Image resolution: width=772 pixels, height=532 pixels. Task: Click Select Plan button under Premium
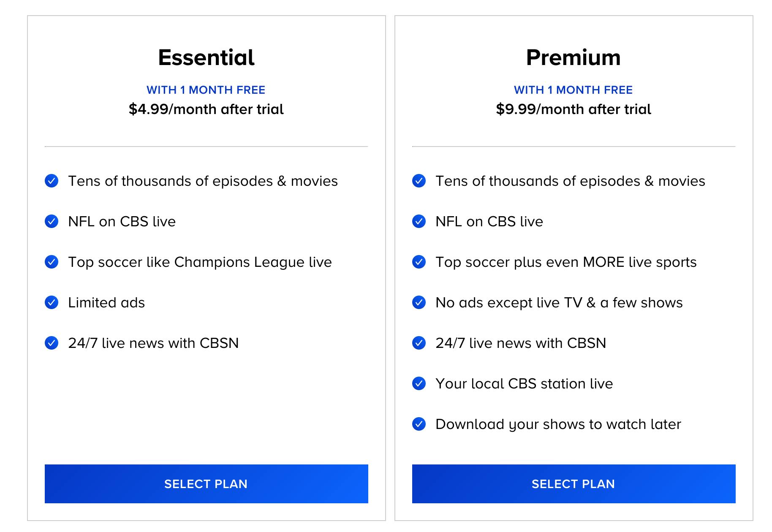point(574,484)
